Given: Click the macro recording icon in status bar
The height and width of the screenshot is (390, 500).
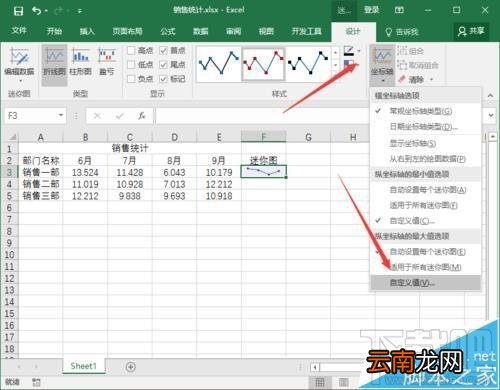Looking at the screenshot, I should pos(37,382).
